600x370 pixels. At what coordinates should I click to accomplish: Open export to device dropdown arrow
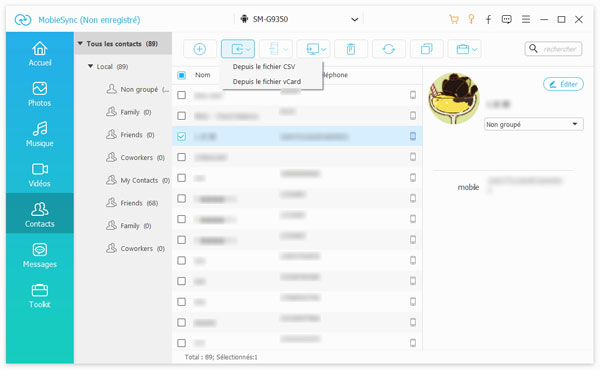285,49
